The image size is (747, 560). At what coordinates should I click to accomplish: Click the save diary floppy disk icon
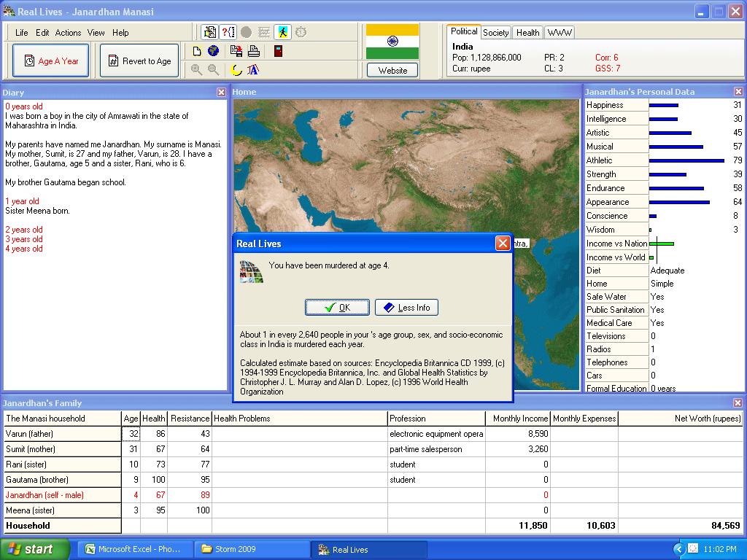(x=236, y=51)
